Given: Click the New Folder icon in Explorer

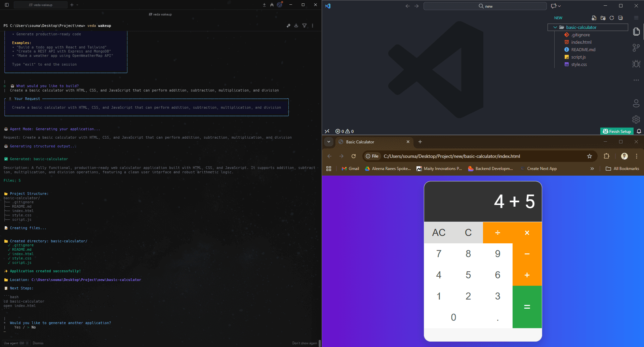Looking at the screenshot, I should pos(603,18).
